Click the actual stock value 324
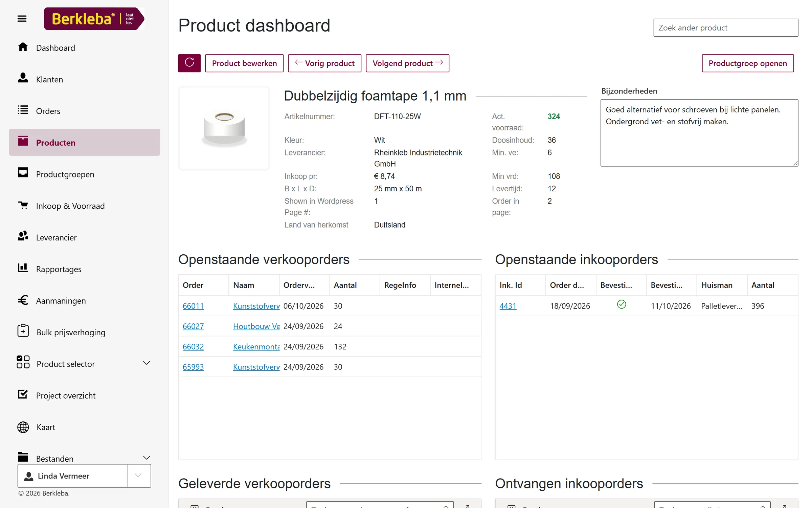Screen dimensions: 812x508 554,117
